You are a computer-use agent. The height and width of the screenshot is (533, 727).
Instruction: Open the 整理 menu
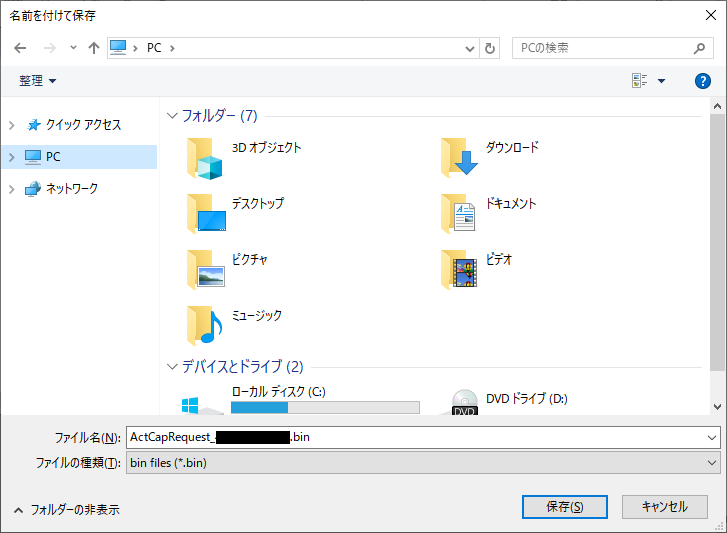tap(38, 81)
